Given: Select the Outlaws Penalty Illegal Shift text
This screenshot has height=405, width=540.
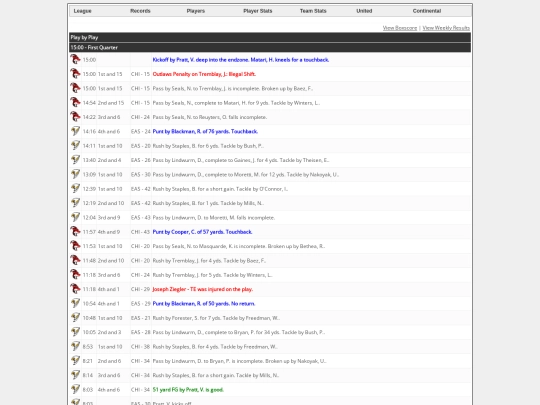Looking at the screenshot, I should (x=204, y=74).
